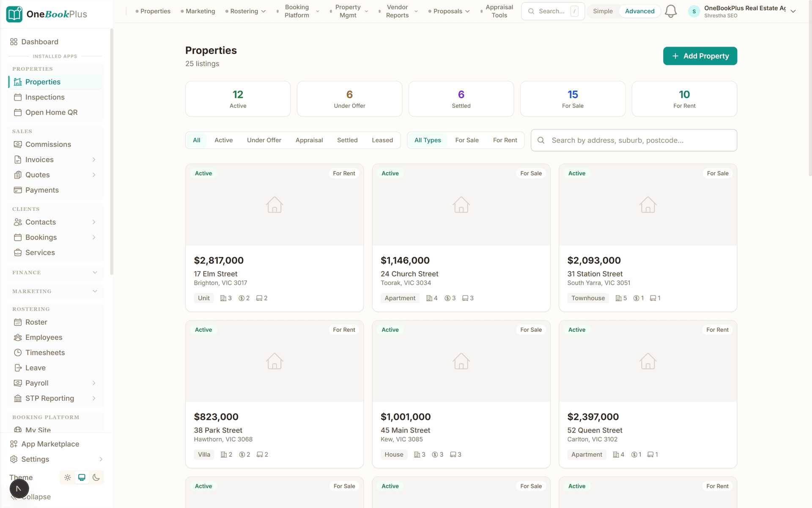Click the S user avatar

[694, 11]
